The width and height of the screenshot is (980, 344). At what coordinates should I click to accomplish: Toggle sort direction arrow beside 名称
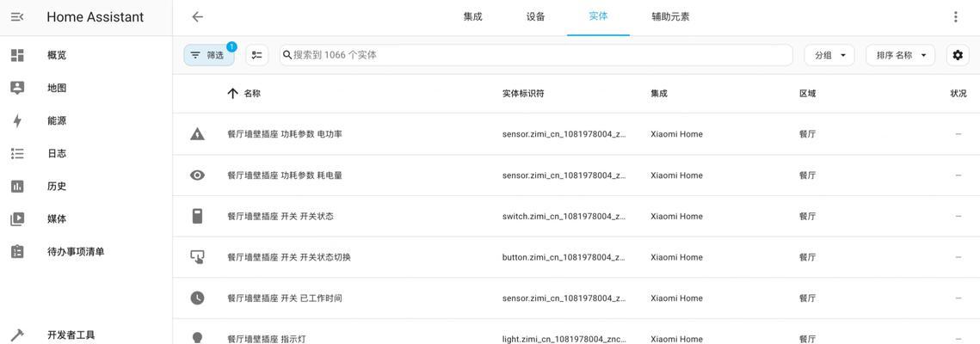(232, 94)
